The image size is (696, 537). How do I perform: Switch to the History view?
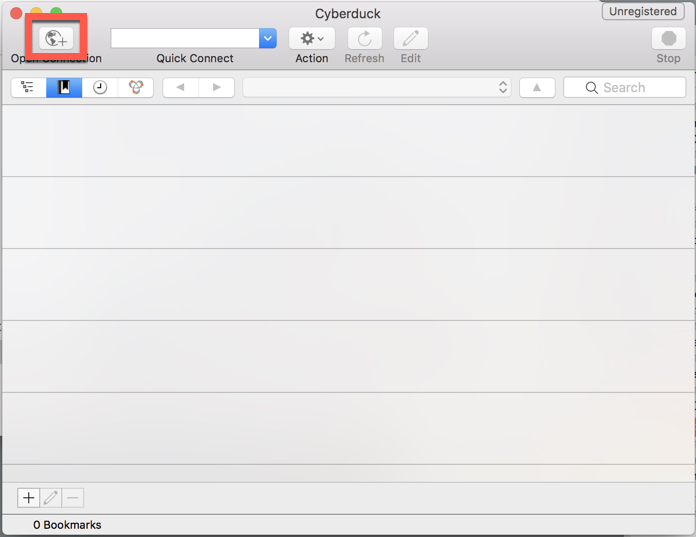[100, 87]
